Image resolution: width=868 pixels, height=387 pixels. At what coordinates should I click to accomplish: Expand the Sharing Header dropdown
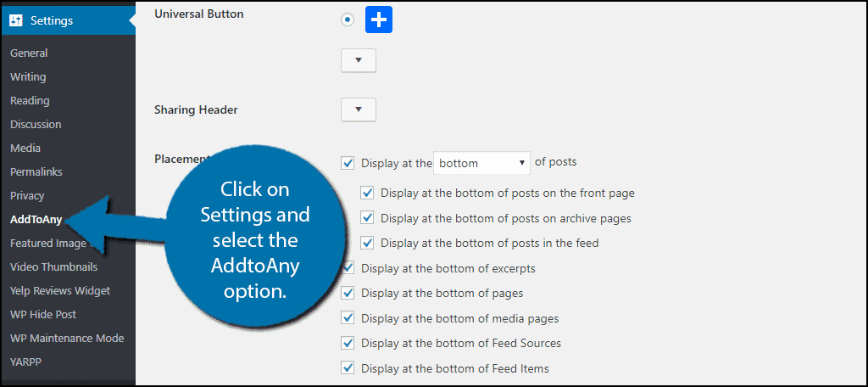(359, 109)
